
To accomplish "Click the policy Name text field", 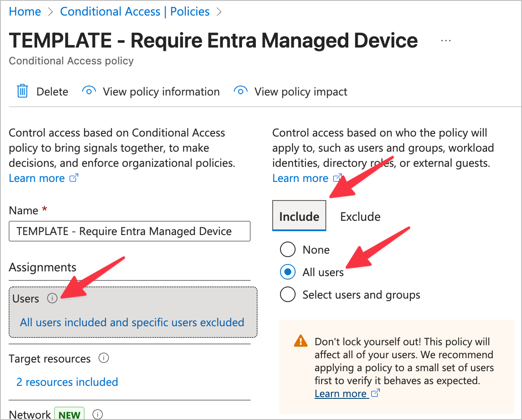I will point(130,231).
